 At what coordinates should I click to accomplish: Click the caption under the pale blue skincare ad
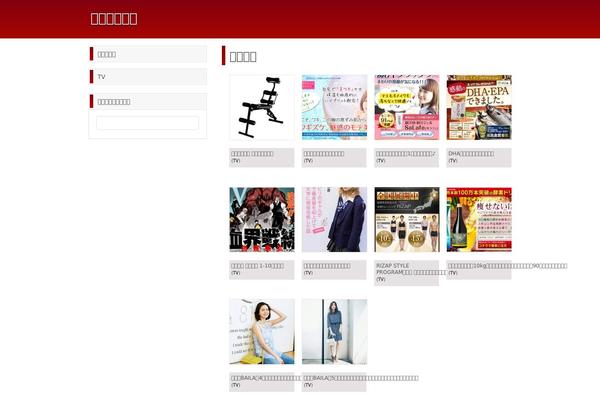[x=324, y=153]
